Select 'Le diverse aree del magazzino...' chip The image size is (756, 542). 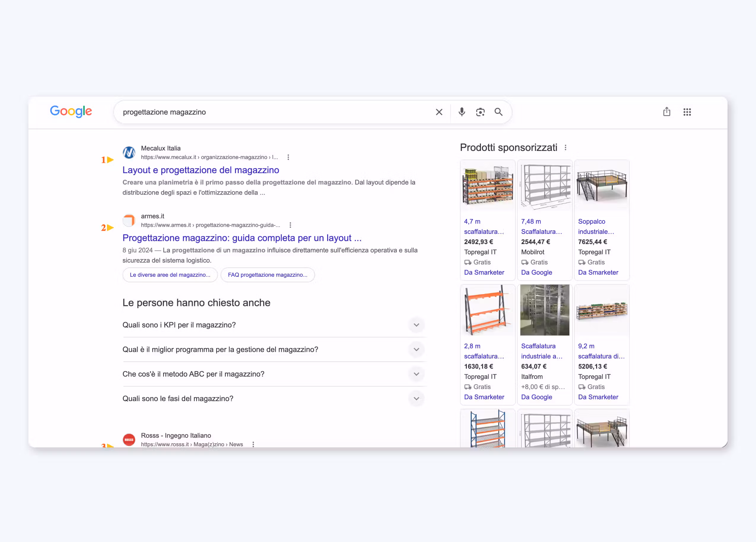[170, 275]
